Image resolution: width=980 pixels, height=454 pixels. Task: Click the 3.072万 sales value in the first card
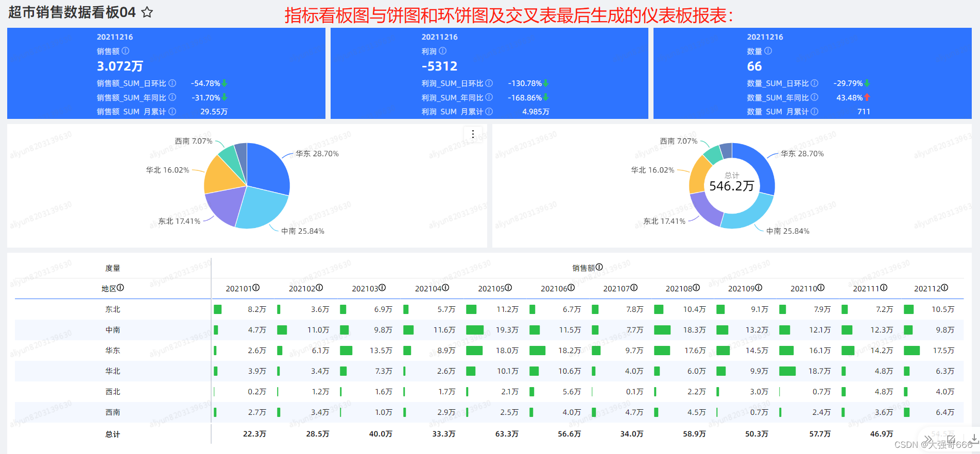coord(120,66)
